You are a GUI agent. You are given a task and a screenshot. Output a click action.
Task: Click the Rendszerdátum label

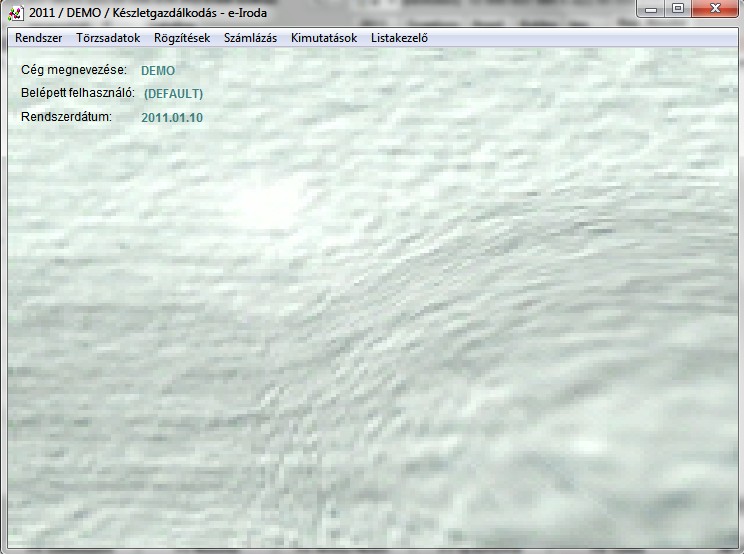[66, 116]
